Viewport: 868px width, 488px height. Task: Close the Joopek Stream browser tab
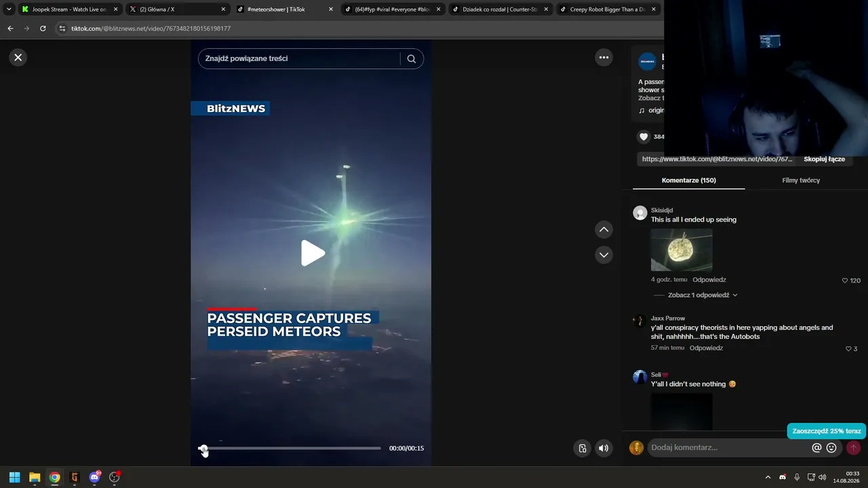click(115, 9)
